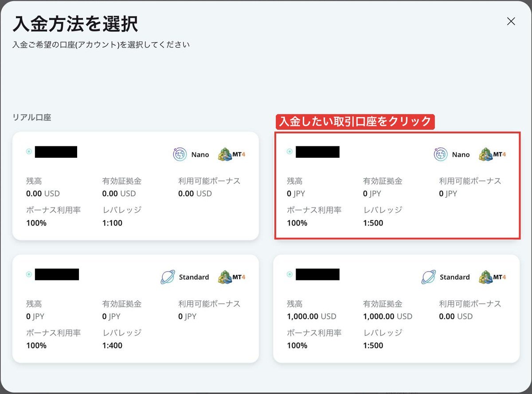Click the status dot in the JPY Nano card
Viewport: 532px width, 394px height.
click(290, 152)
